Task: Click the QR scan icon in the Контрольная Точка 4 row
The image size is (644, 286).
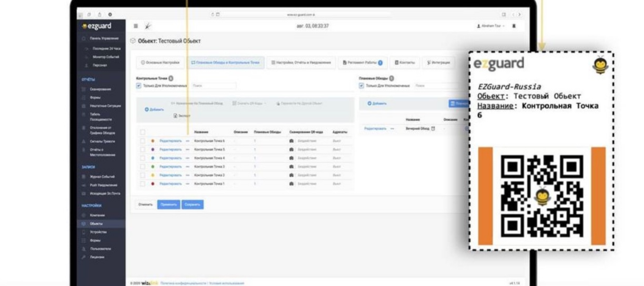Action: [x=291, y=158]
